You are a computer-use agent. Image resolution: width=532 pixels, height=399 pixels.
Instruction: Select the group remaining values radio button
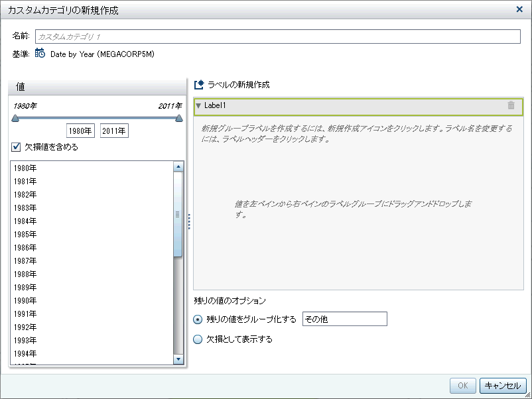coord(198,319)
